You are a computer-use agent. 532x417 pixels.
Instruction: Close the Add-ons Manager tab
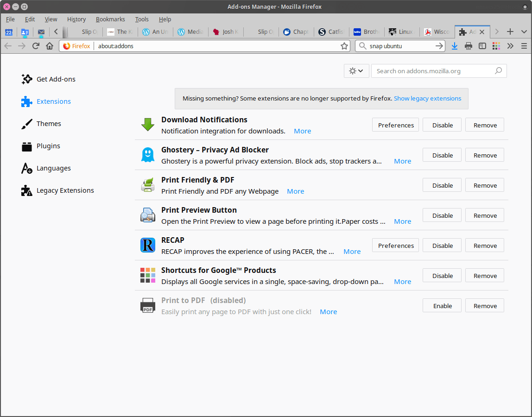(x=482, y=32)
